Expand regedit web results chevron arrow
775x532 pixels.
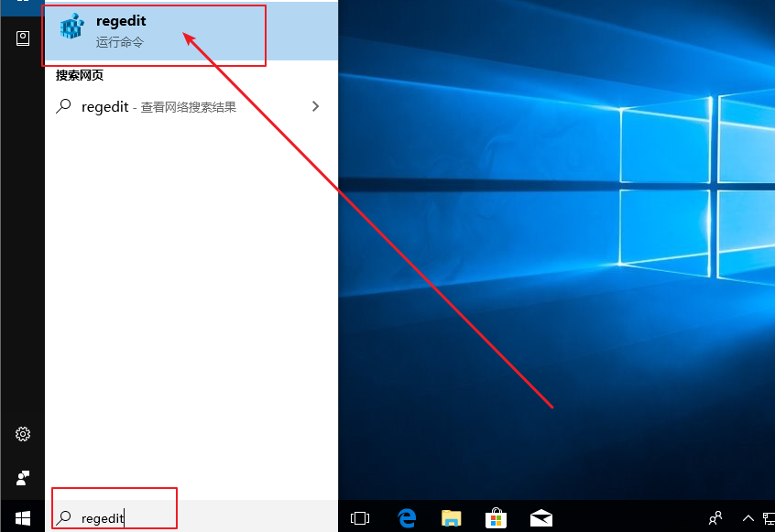(315, 106)
